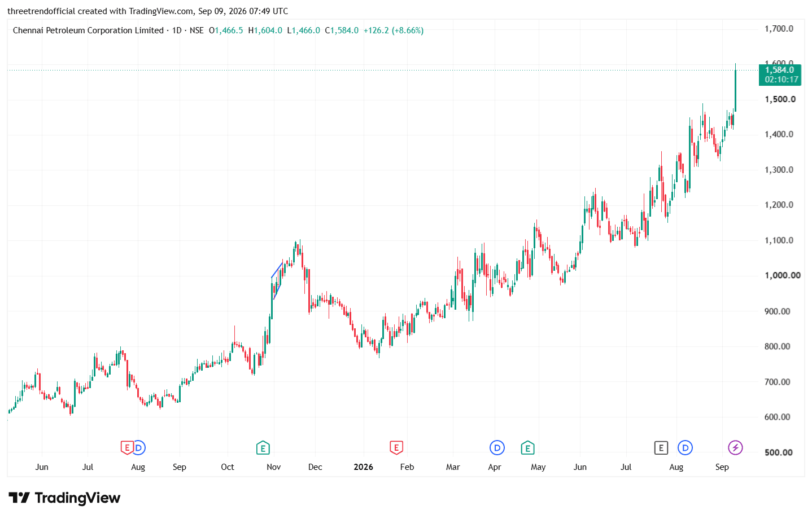812x519 pixels.
Task: Click the 1,500.0 price axis label
Action: 780,99
